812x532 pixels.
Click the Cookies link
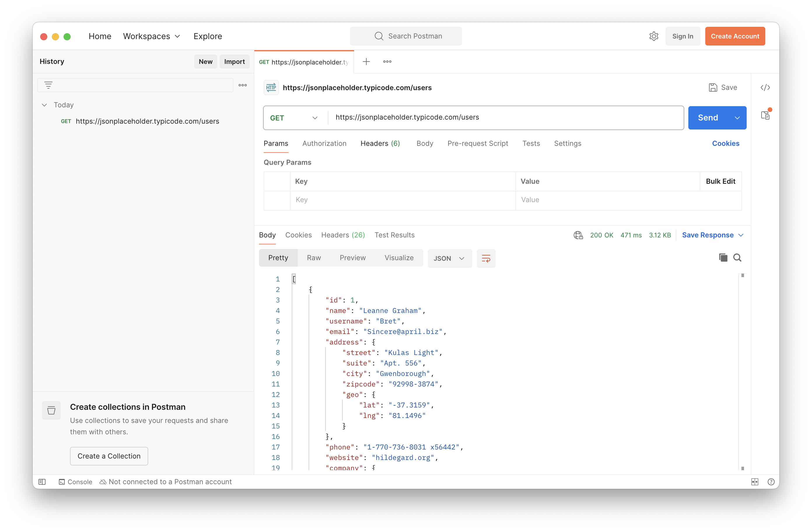click(x=725, y=143)
